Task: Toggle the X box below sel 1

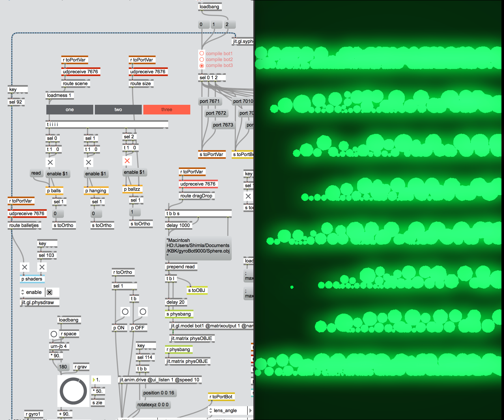Action: pos(89,162)
